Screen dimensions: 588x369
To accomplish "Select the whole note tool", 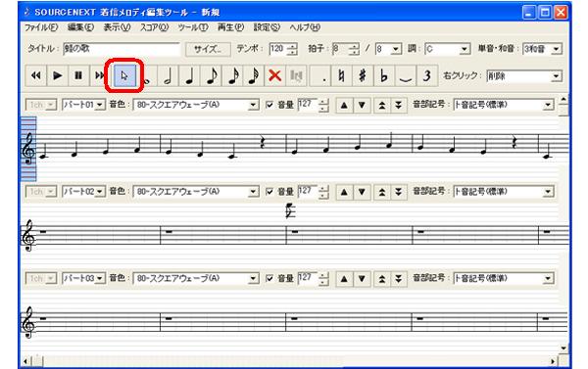I will (x=147, y=76).
